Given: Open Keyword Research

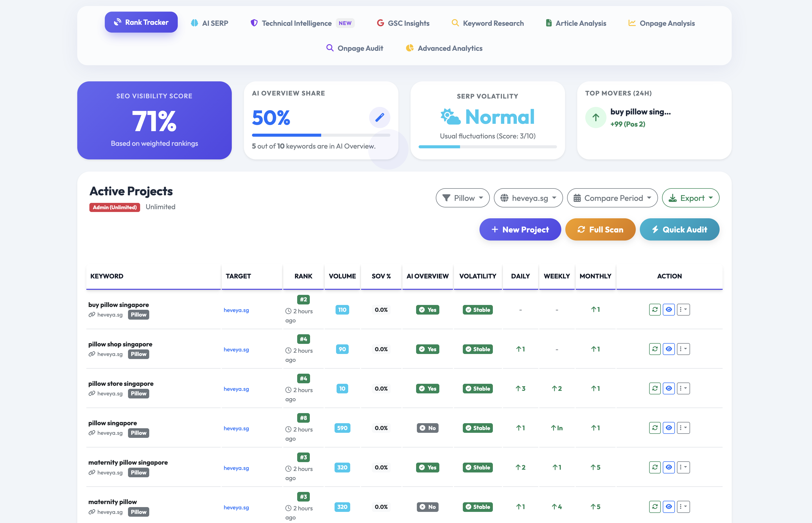Looking at the screenshot, I should (x=487, y=23).
